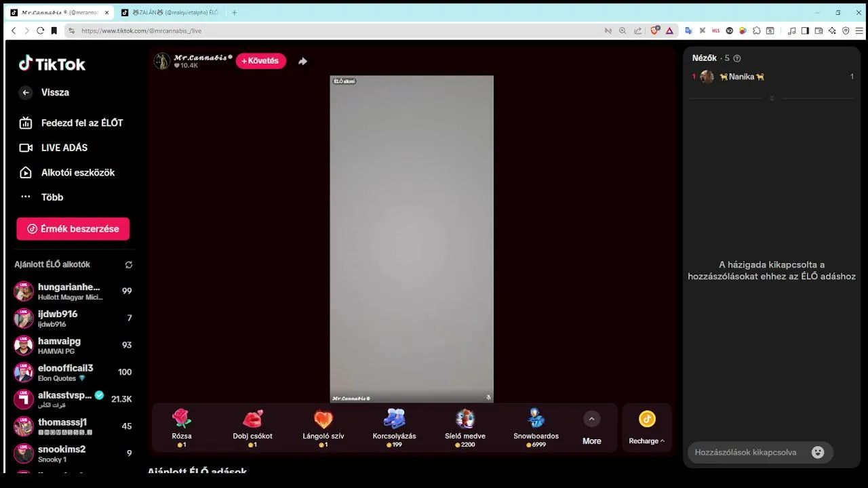Screen dimensions: 868x488
Task: Click the live video player
Action: click(412, 239)
